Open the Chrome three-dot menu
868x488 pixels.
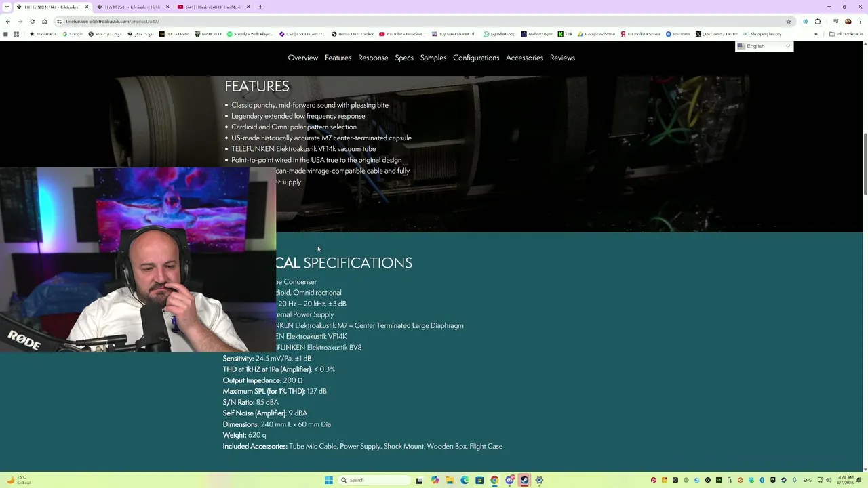861,21
